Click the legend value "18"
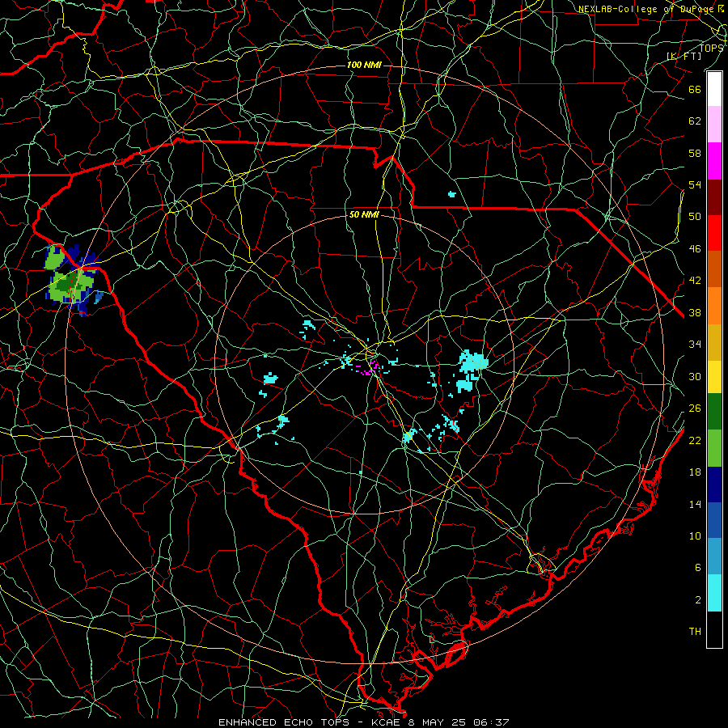 click(695, 472)
